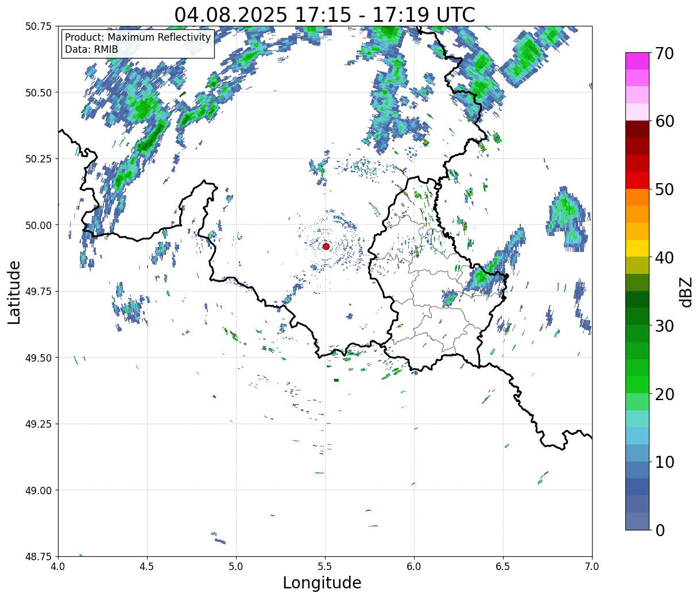The image size is (700, 597).
Task: Click the longitude tick label "4.5"
Action: pos(147,566)
